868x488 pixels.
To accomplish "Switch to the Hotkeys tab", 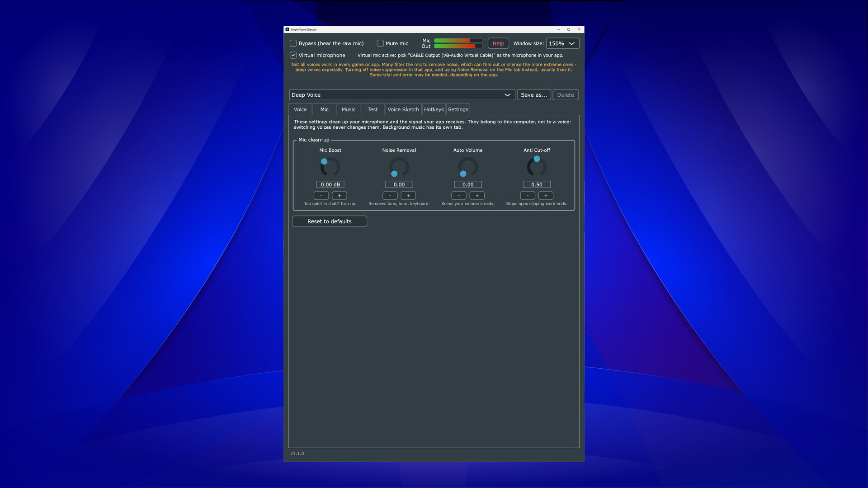I will (x=434, y=109).
